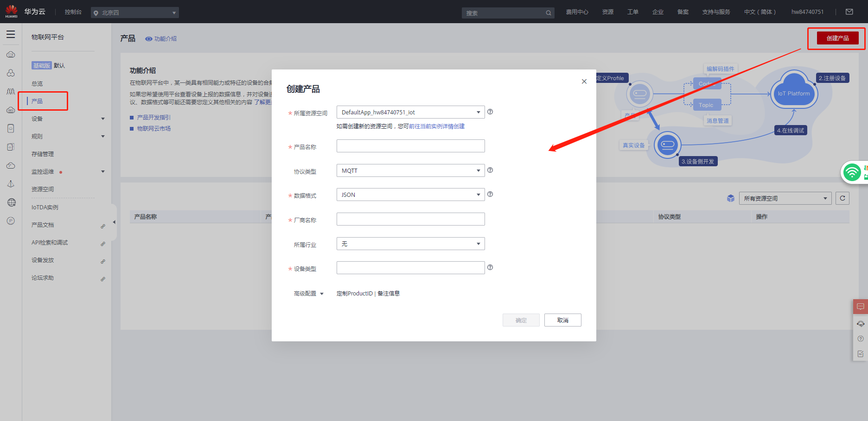Screen dimensions: 868x421
Task: Open the 所属行业 dropdown
Action: [410, 244]
